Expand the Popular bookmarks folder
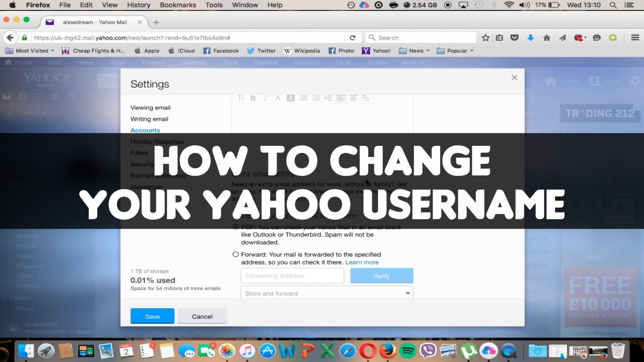This screenshot has width=644, height=362. pyautogui.click(x=456, y=51)
